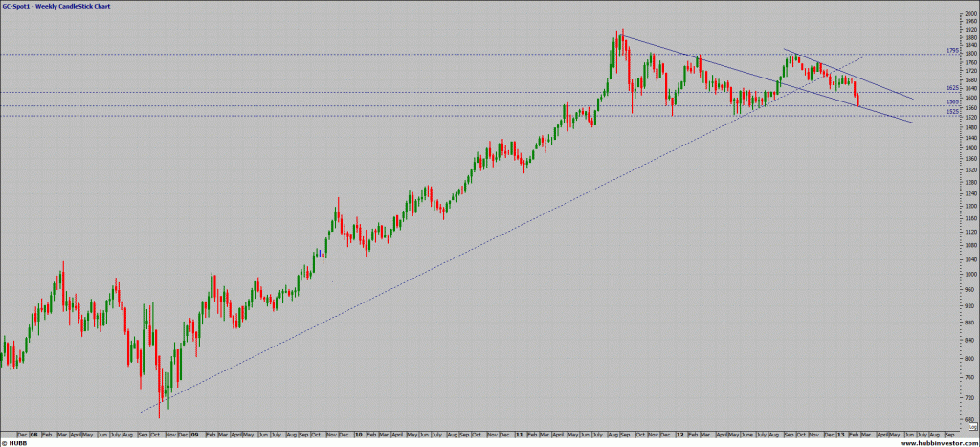
Task: Click the 1565 horizontal level label
Action: [x=952, y=101]
